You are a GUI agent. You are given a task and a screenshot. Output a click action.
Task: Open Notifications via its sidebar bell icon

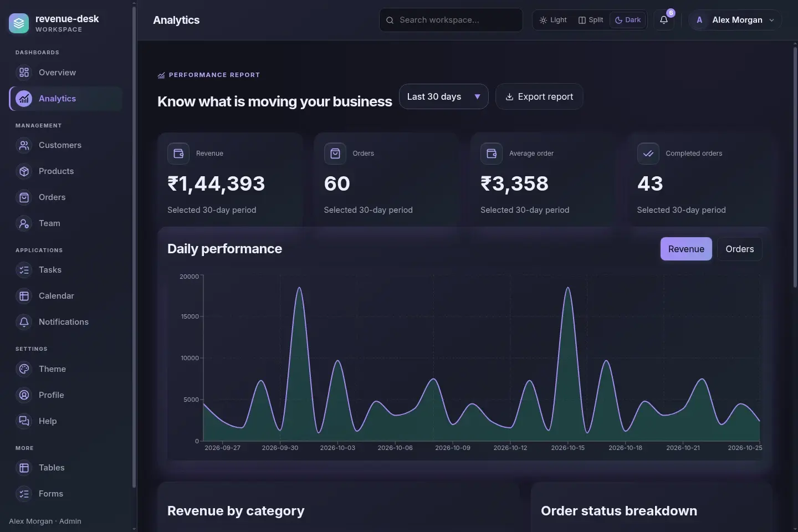click(x=24, y=322)
